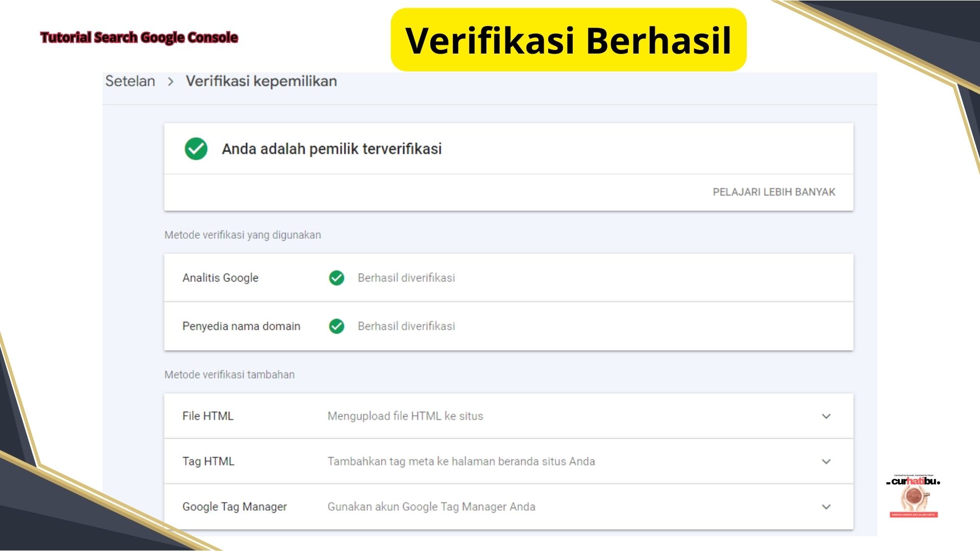The height and width of the screenshot is (551, 980).
Task: Expand the File HTML chevron
Action: point(826,416)
